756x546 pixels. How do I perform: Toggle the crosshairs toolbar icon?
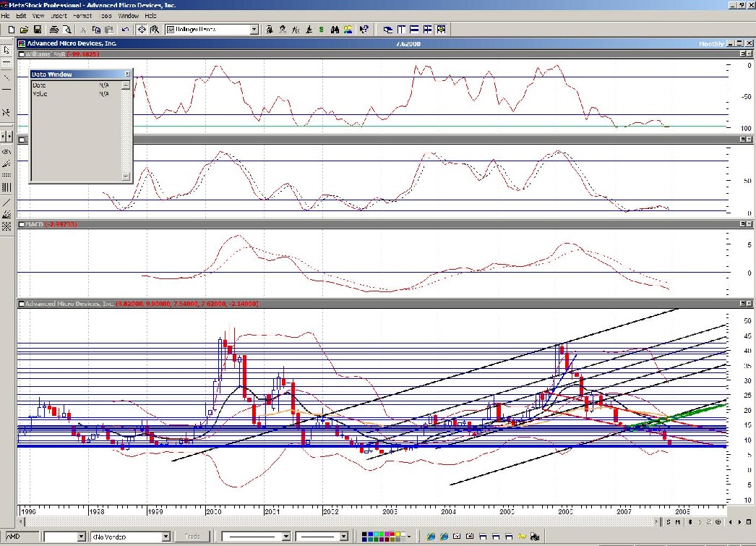(x=142, y=30)
